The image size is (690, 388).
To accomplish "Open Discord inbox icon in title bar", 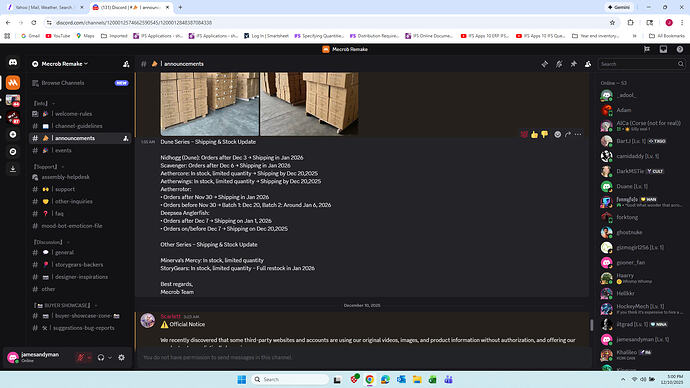I will [x=663, y=49].
